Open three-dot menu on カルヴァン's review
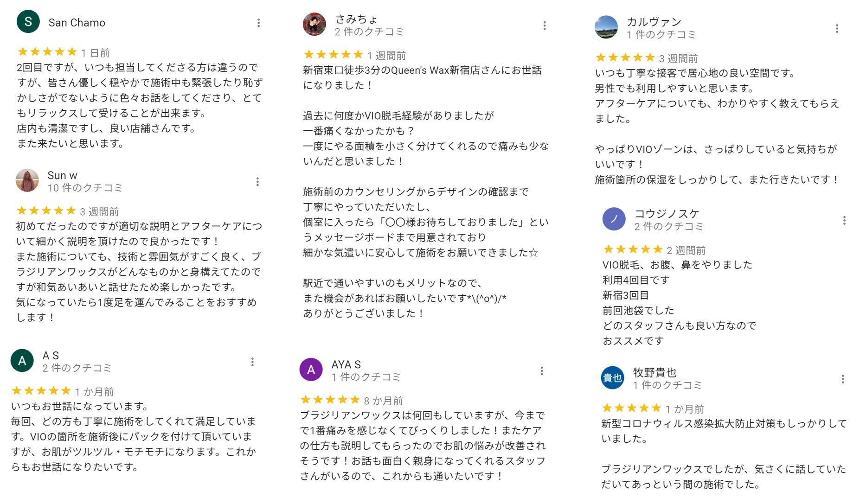This screenshot has width=860, height=504. [x=837, y=29]
